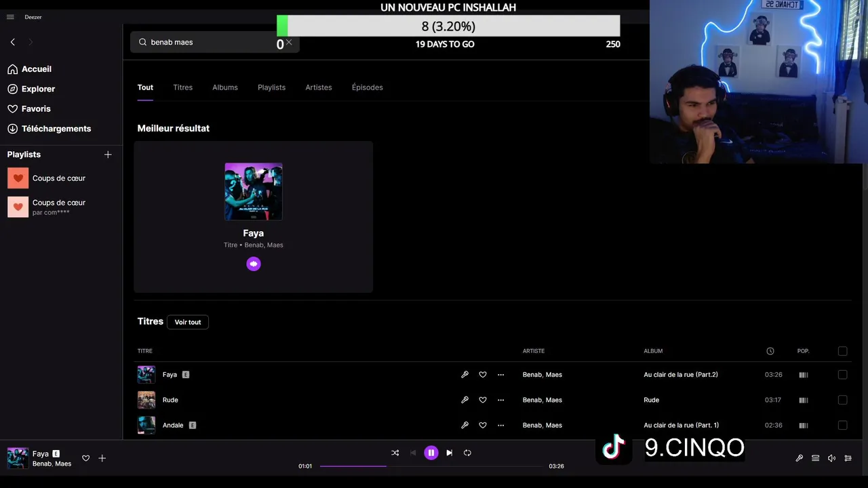Adjust the volume speaker icon
Viewport: 868px width, 488px height.
(832, 458)
